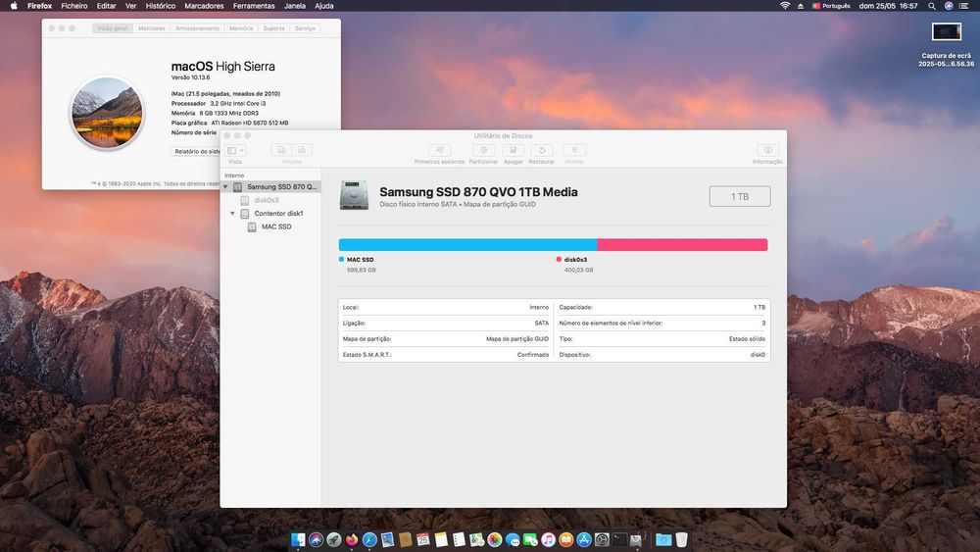The height and width of the screenshot is (552, 980).
Task: Open Downloads folder in the Dock
Action: tap(663, 539)
